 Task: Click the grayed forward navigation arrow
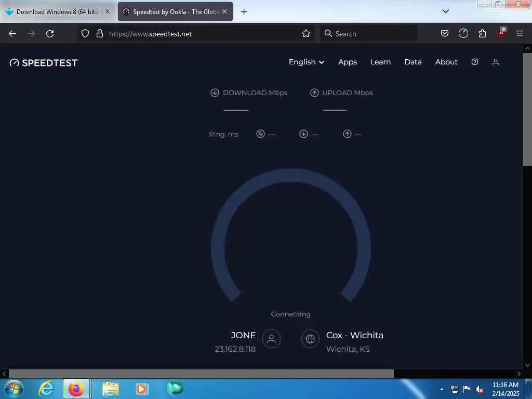point(31,34)
